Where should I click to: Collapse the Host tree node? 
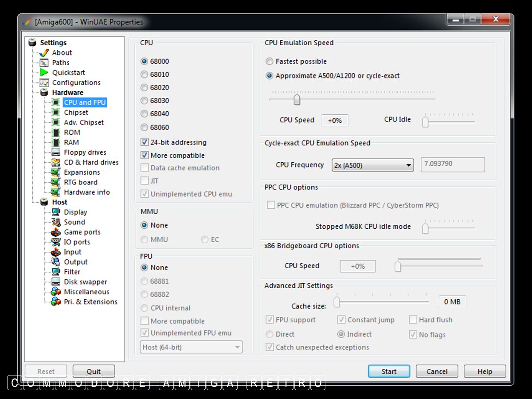click(x=44, y=202)
